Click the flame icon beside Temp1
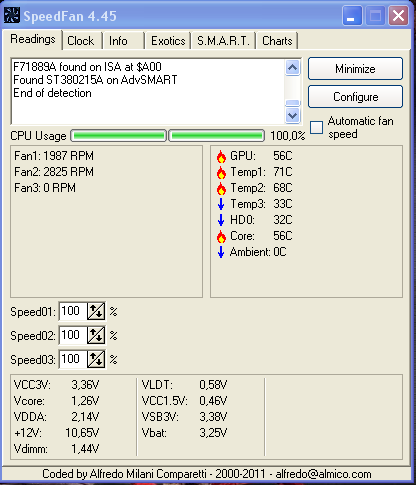The image size is (416, 485). tap(221, 172)
